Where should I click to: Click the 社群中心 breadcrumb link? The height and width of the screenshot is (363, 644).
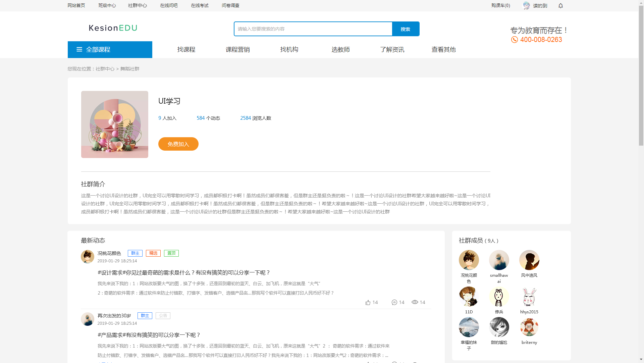click(x=105, y=69)
